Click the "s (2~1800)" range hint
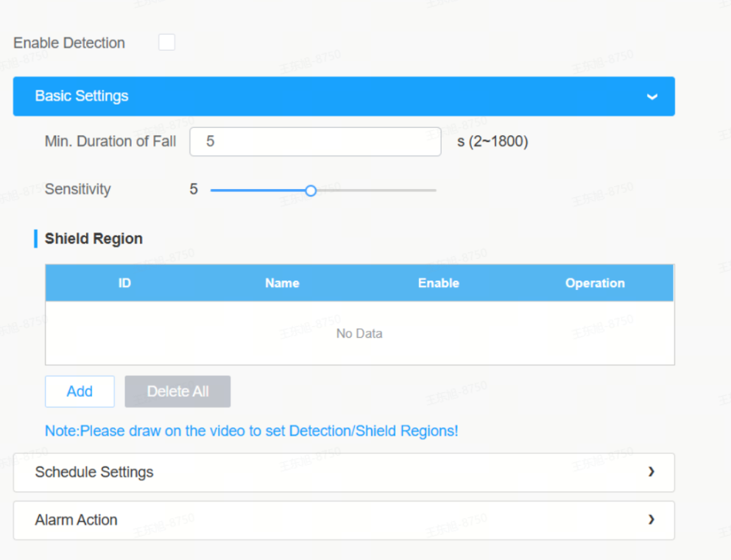 (492, 141)
